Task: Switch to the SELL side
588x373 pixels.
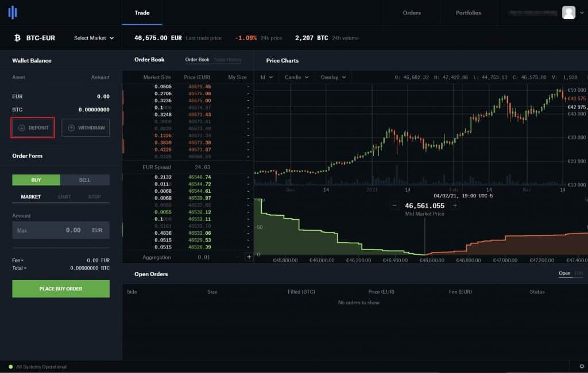Action: 85,180
